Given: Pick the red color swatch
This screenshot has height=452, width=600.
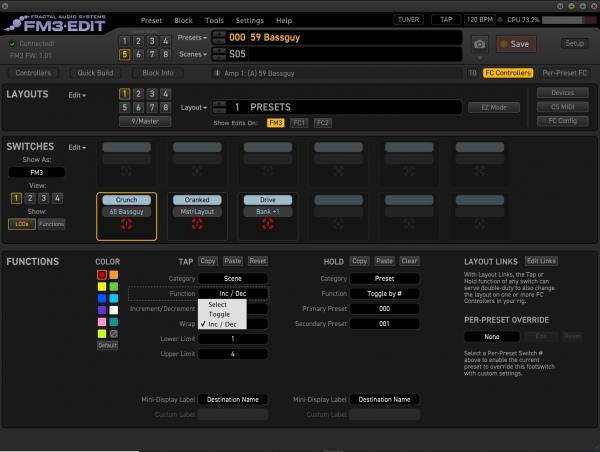Looking at the screenshot, I should (102, 275).
